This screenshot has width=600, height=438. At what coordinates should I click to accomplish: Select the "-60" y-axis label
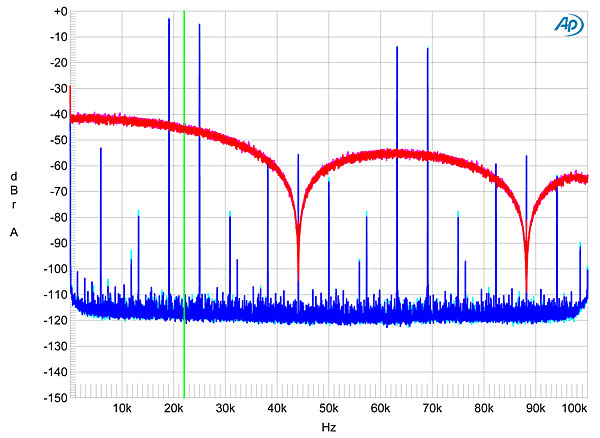pos(59,166)
